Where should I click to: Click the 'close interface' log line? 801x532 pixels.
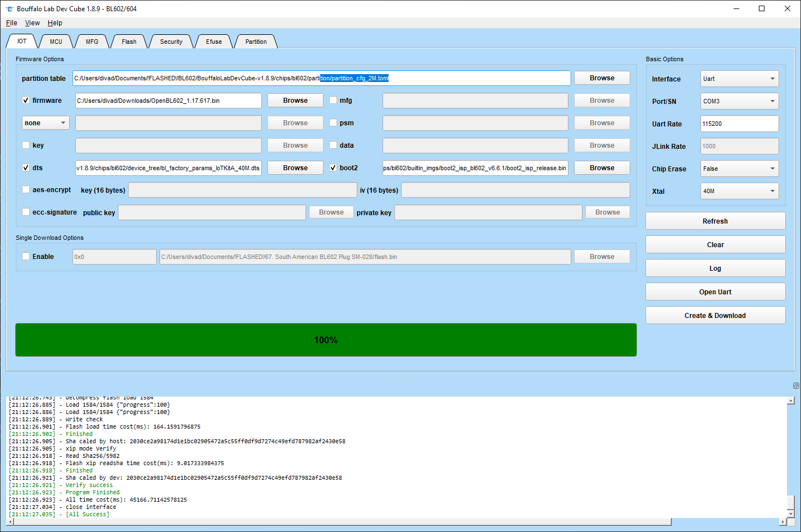pos(62,507)
